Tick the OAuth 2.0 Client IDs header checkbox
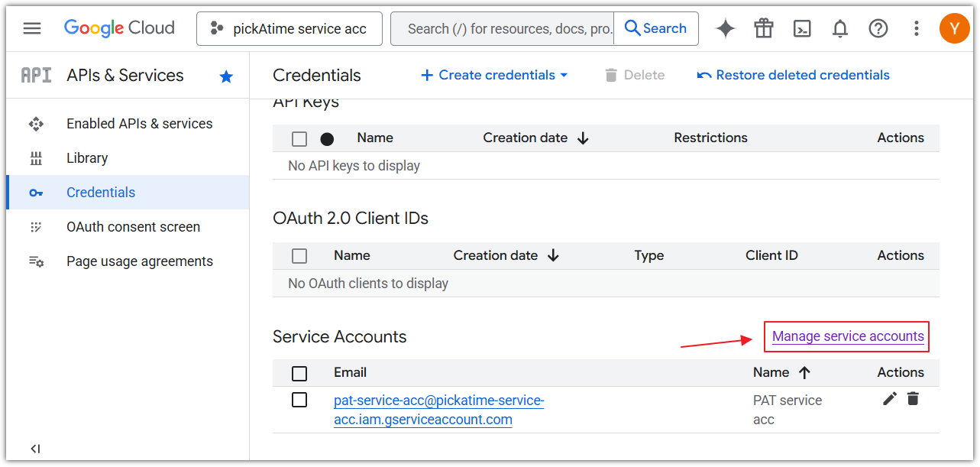This screenshot has width=980, height=467. 299,256
